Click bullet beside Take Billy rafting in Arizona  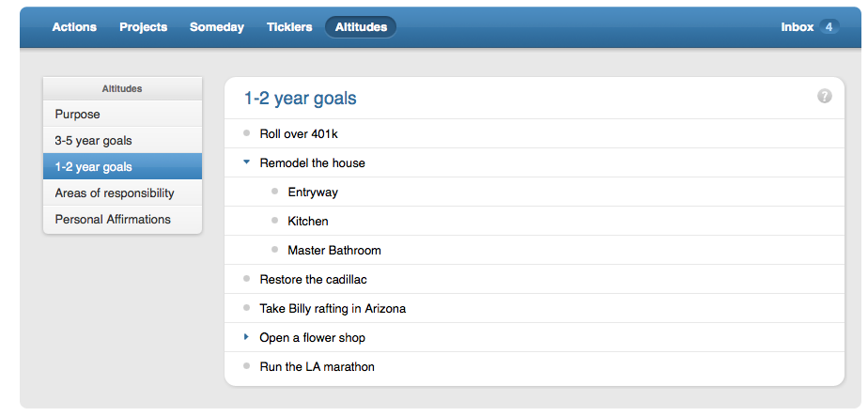246,308
